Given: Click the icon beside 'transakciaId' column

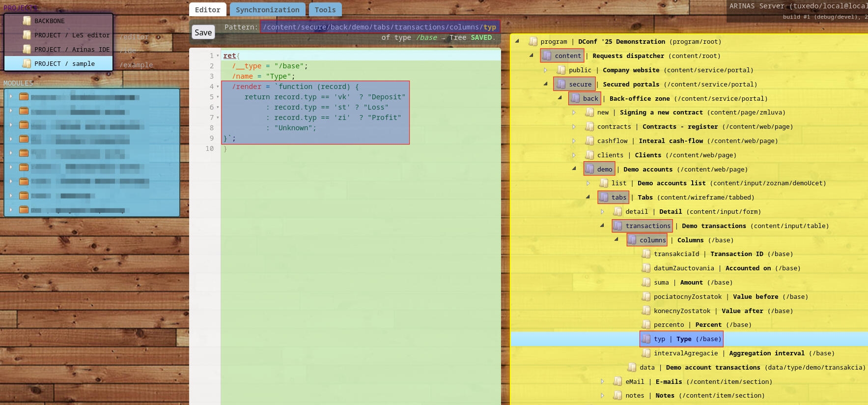Looking at the screenshot, I should pyautogui.click(x=646, y=254).
